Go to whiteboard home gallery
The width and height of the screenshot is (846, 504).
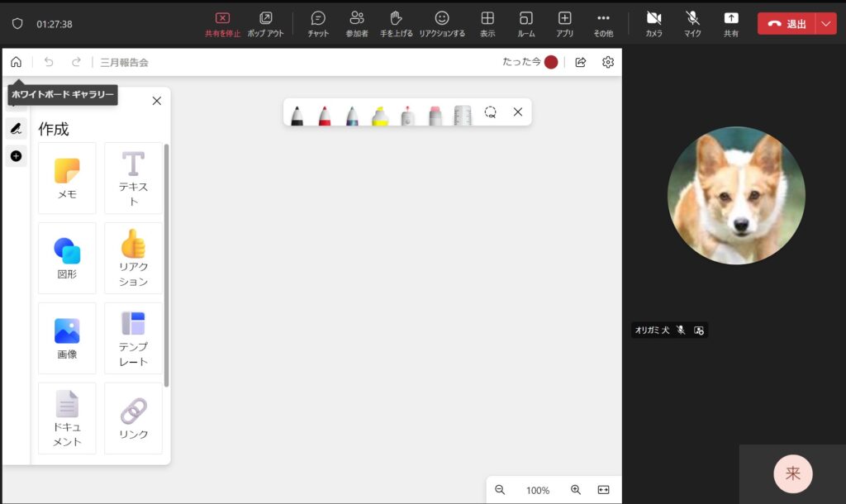(16, 62)
